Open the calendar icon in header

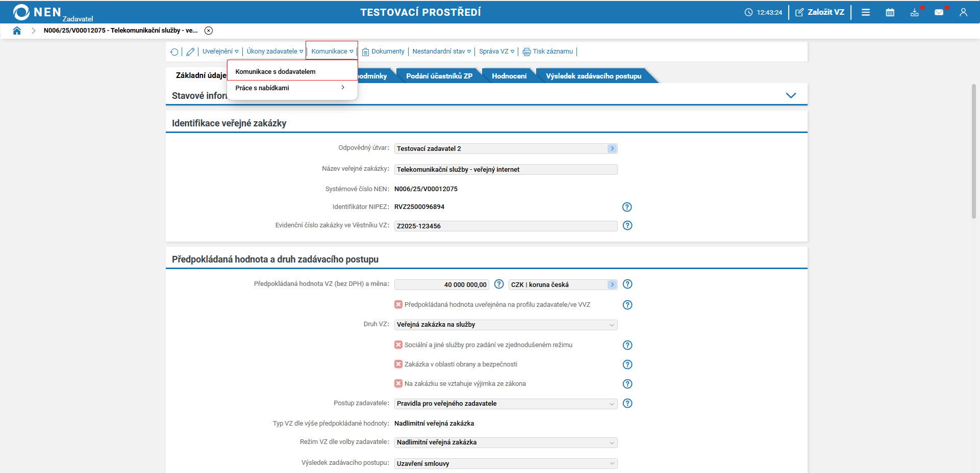coord(890,12)
